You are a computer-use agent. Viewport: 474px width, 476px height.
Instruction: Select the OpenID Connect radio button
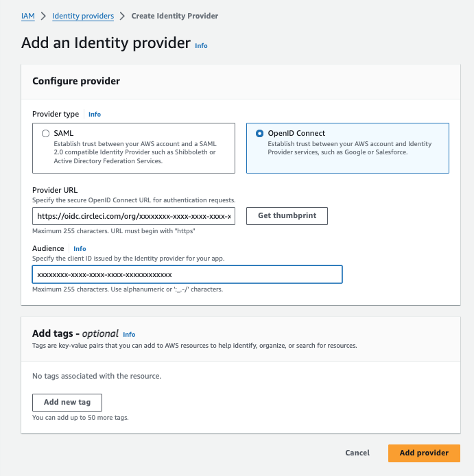pyautogui.click(x=259, y=134)
